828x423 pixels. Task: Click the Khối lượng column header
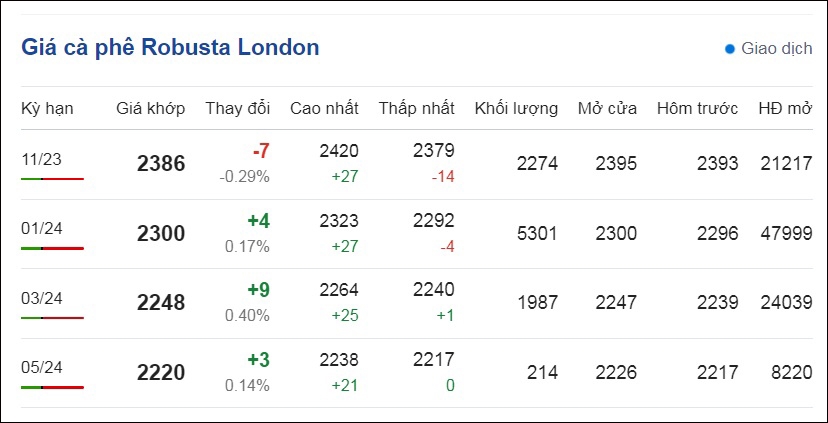pos(516,109)
